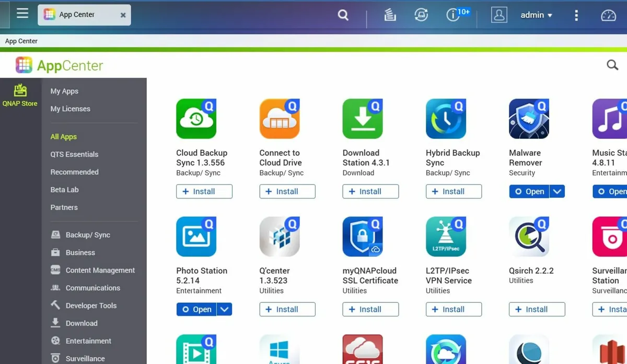Expand Photo Station Open dropdown arrow
The image size is (627, 364).
point(225,309)
